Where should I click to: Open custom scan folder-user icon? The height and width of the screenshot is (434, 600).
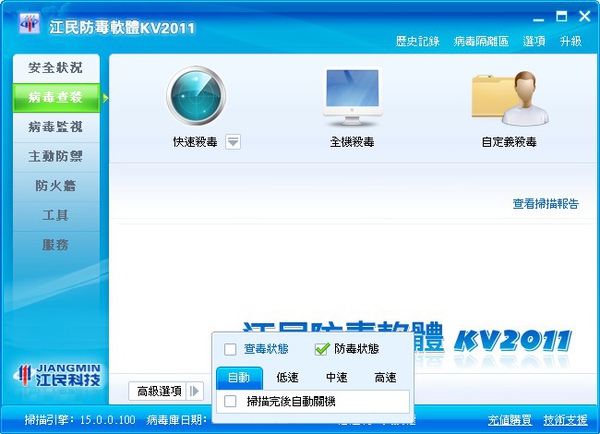click(x=510, y=98)
